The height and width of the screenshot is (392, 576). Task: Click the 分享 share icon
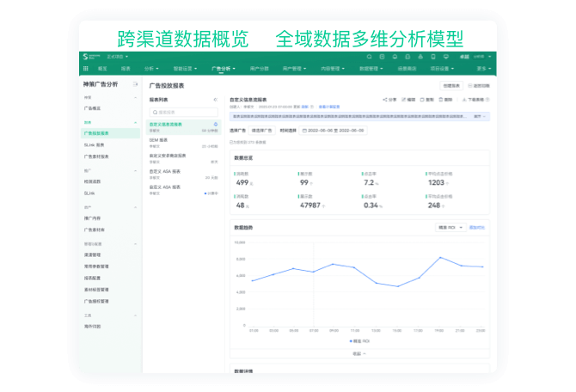coord(385,100)
